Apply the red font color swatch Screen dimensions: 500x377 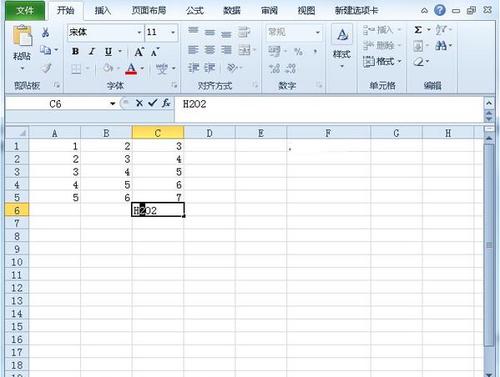pos(131,68)
